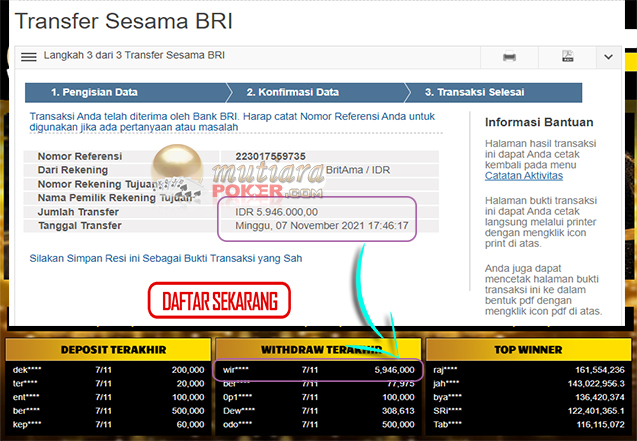Click withdraw row 0p1**** 100,000
Image resolution: width=637 pixels, height=441 pixels.
(x=318, y=397)
